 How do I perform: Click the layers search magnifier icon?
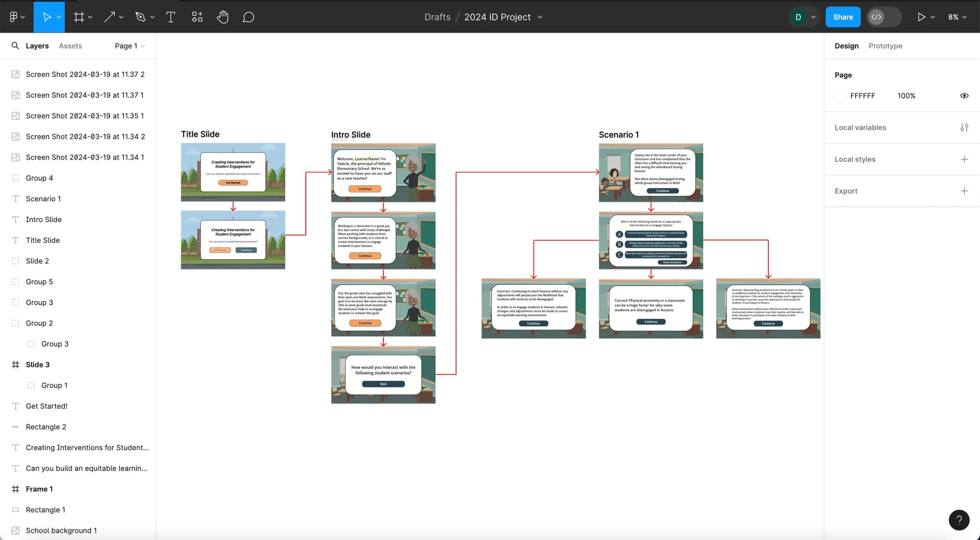pyautogui.click(x=15, y=46)
